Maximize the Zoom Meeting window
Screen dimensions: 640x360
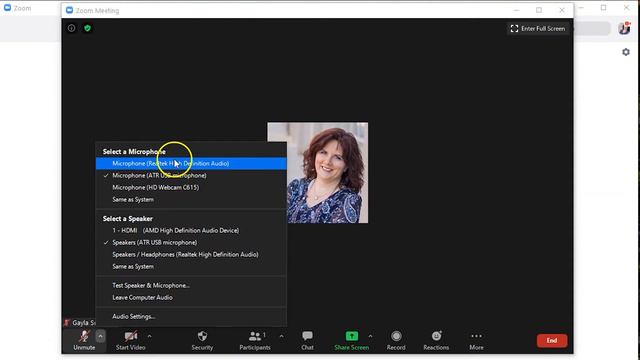coord(539,10)
